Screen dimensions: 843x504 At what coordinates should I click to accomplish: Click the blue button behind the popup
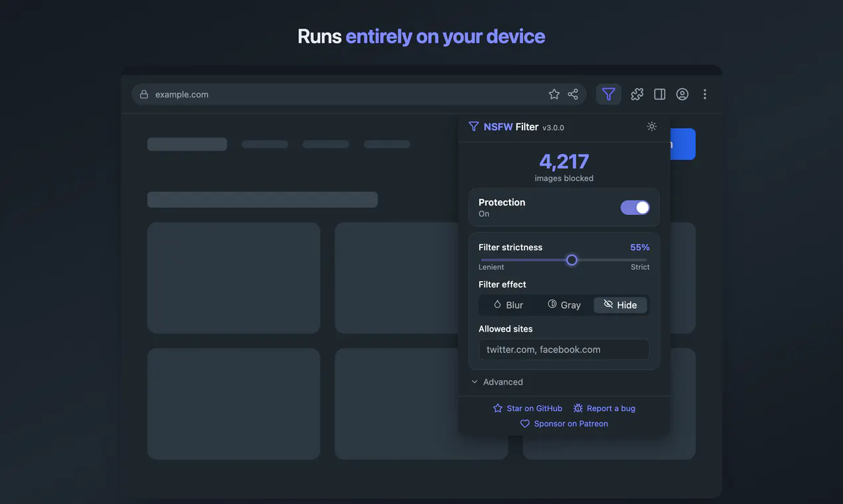tap(682, 144)
